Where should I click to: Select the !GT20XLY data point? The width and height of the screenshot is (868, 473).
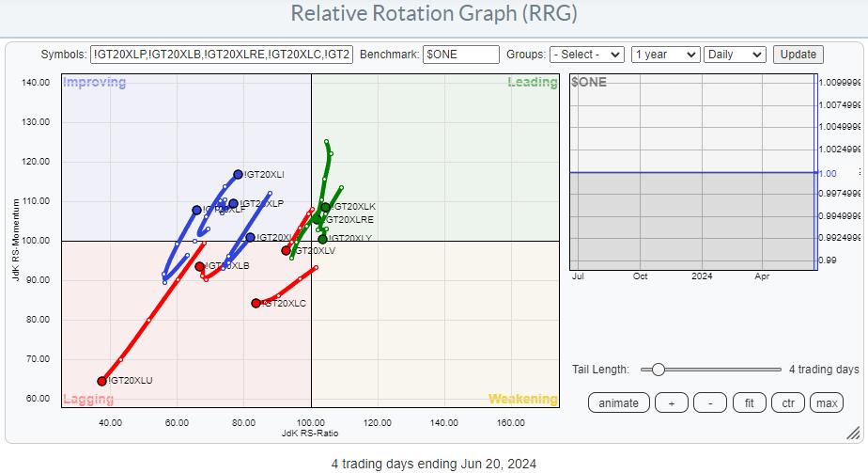(x=322, y=239)
